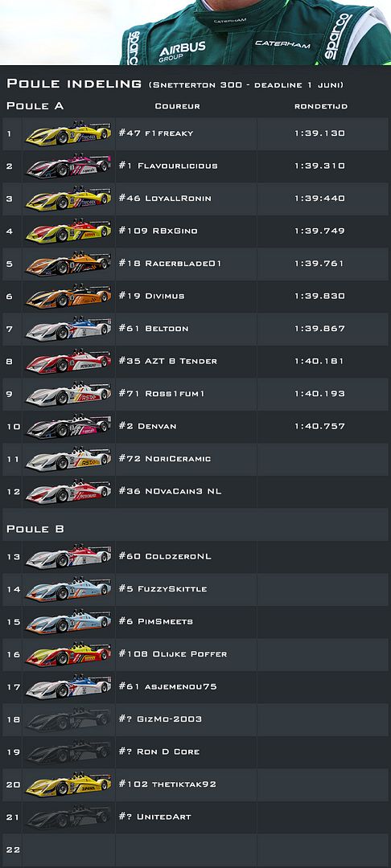Click driver entry #? UnitedArt
Viewport: 391px width, 868px height.
tap(154, 817)
